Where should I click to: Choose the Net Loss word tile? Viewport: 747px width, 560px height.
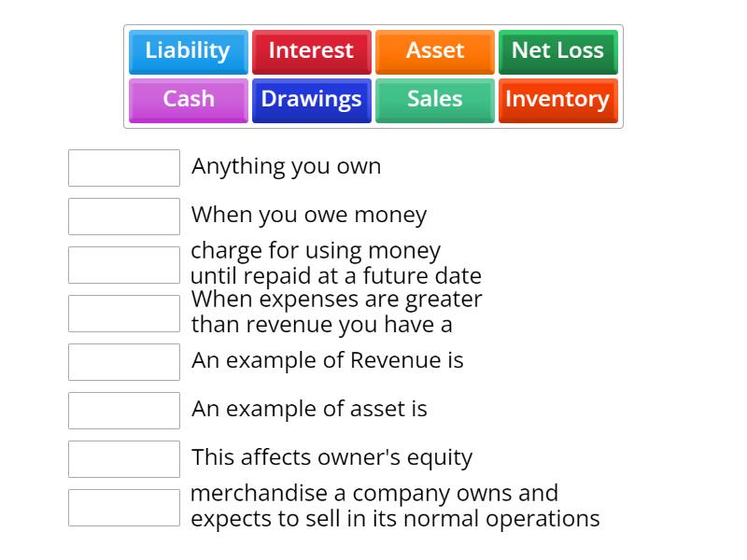tap(557, 51)
